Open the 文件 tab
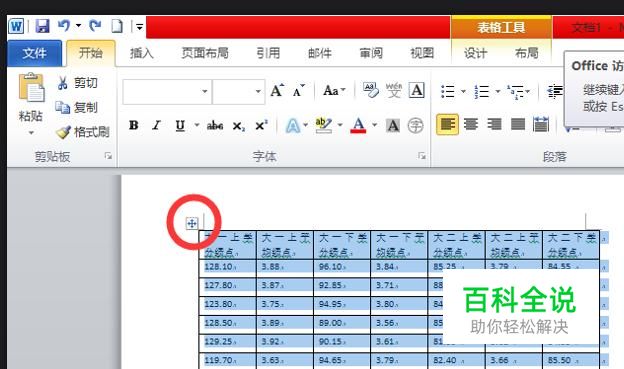Viewport: 624px width, 369px height. (34, 53)
